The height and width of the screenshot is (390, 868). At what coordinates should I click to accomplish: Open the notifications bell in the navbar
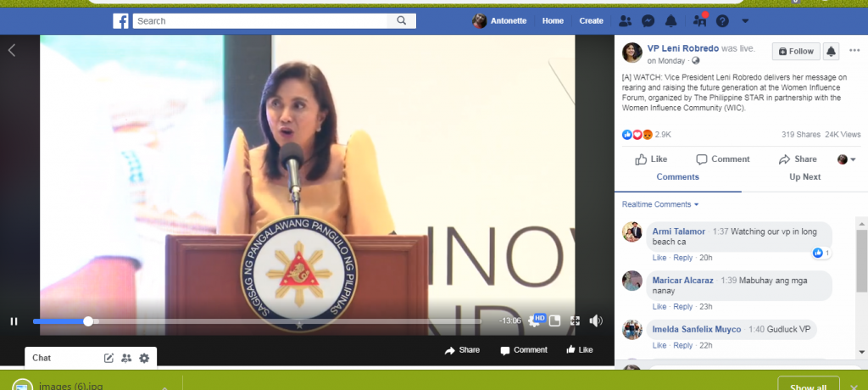click(x=670, y=20)
